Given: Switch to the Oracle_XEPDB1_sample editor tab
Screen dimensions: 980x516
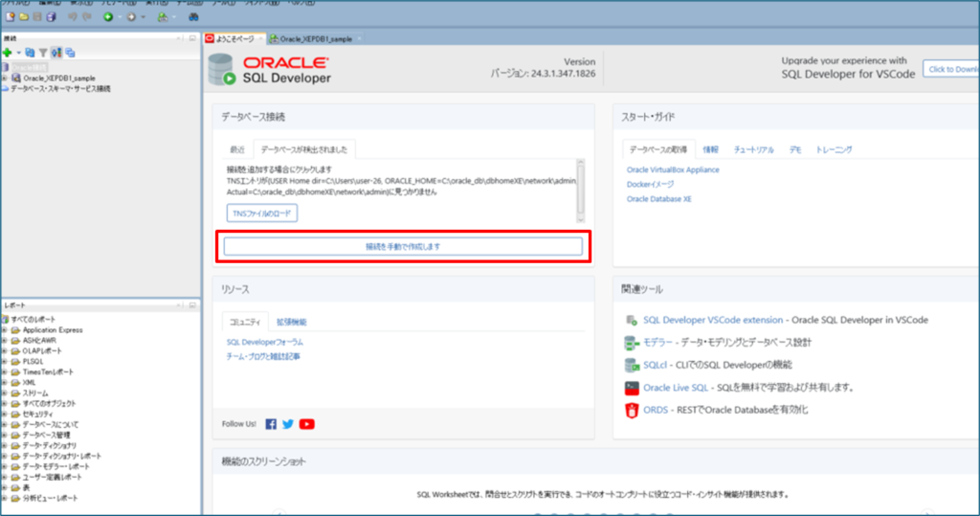Looking at the screenshot, I should click(x=316, y=38).
